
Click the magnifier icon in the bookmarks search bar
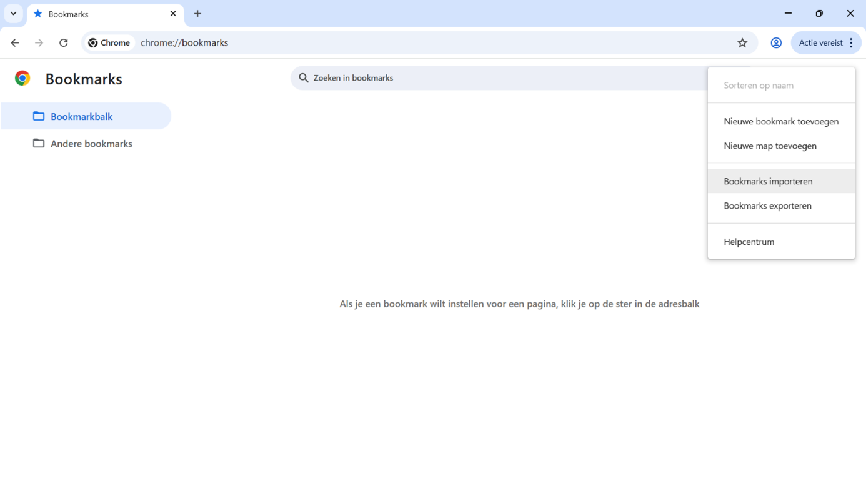pos(304,77)
